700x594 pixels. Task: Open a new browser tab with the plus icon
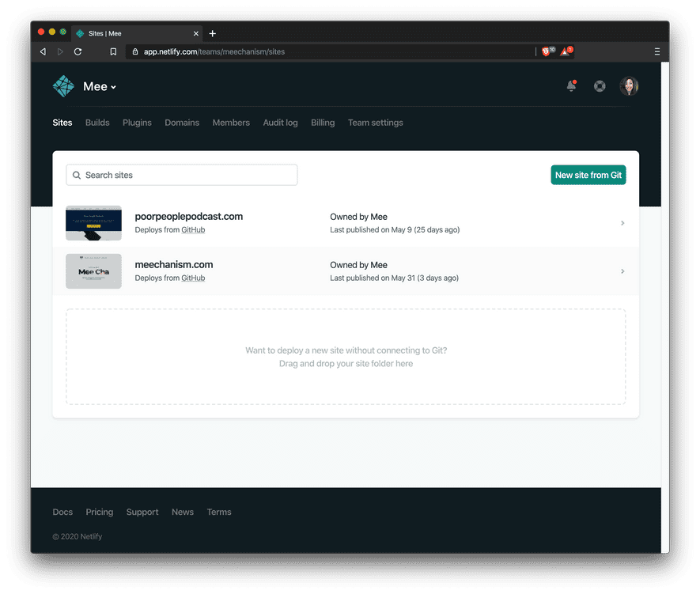click(212, 33)
